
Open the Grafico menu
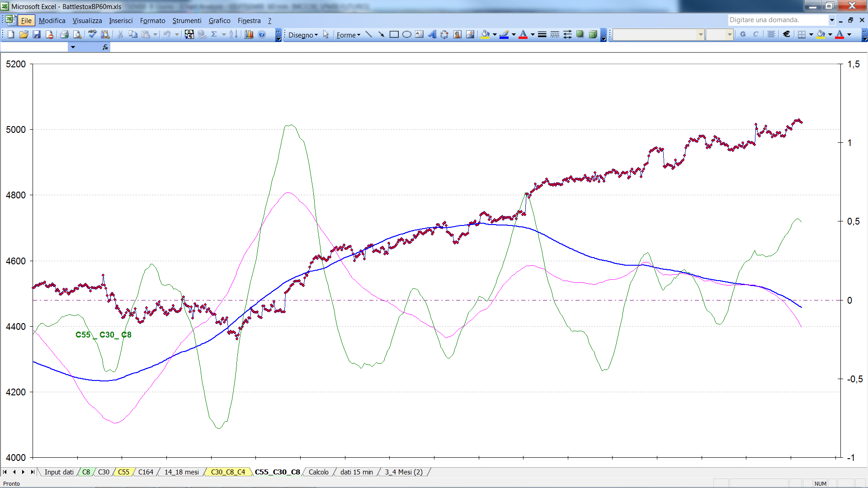(x=219, y=20)
